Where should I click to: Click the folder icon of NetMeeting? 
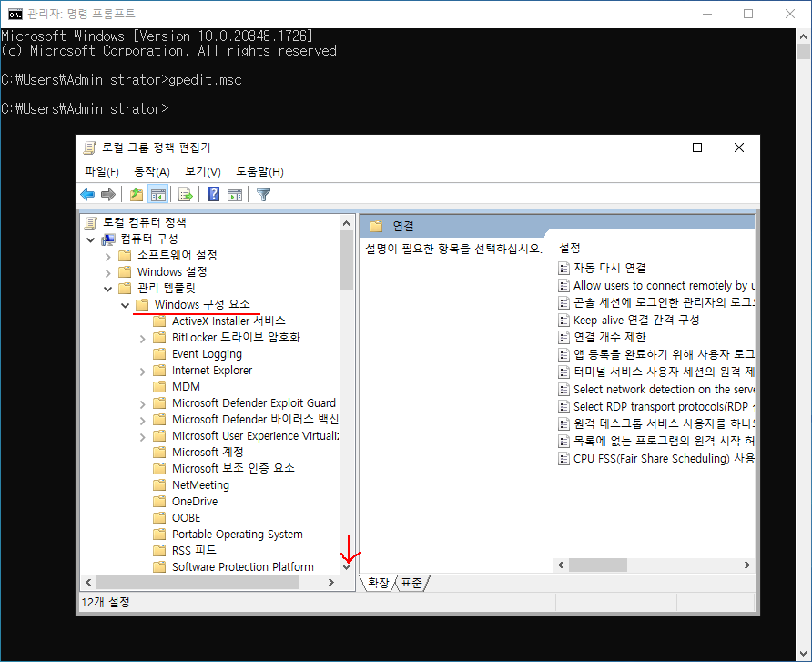(159, 484)
